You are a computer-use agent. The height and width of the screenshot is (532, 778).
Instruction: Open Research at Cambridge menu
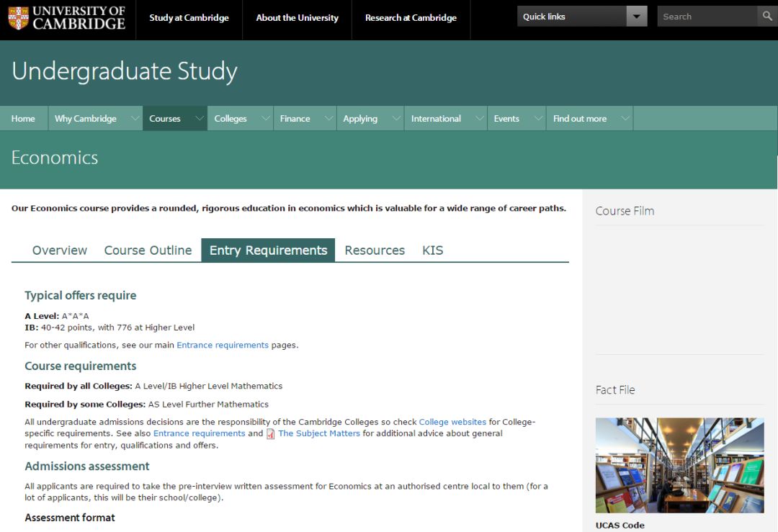(411, 18)
